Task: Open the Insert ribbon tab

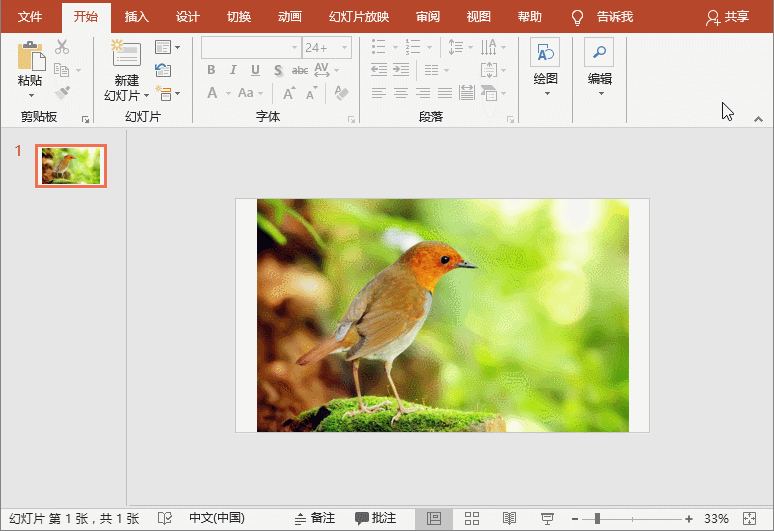Action: tap(137, 17)
